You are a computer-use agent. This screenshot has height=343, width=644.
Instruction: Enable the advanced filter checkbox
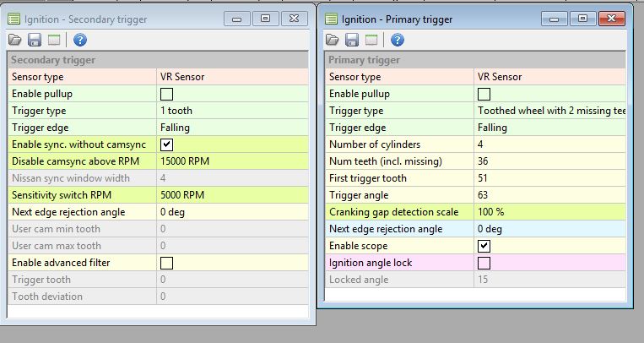tap(167, 263)
